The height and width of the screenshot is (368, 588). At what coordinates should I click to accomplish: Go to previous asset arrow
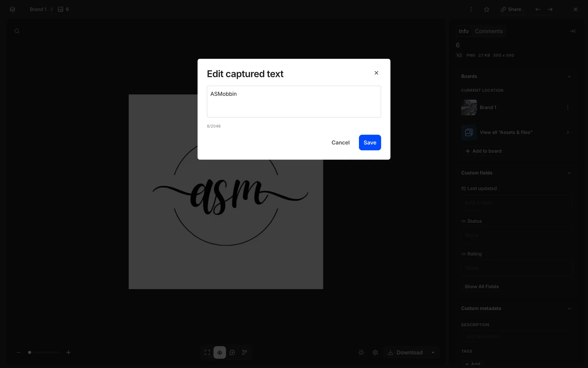tap(537, 10)
